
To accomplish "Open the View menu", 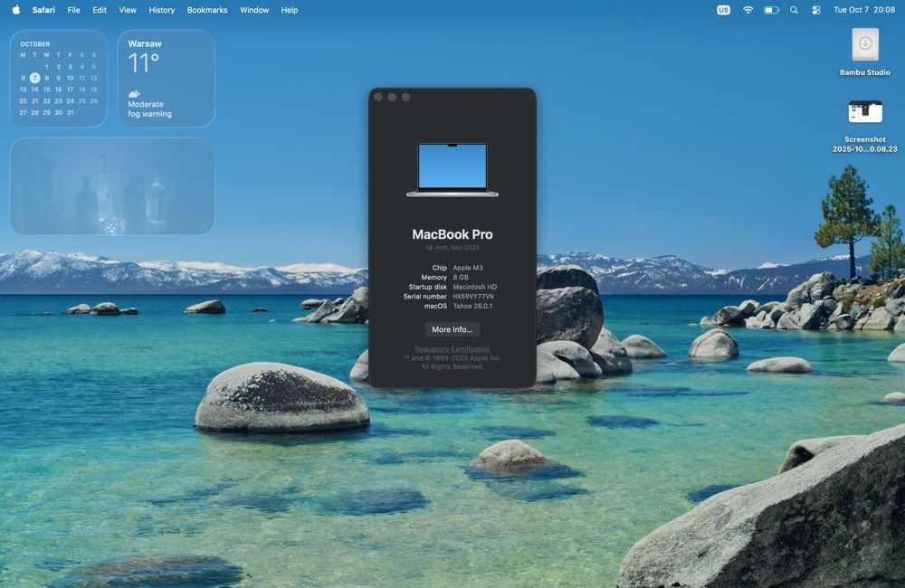I will pyautogui.click(x=128, y=10).
